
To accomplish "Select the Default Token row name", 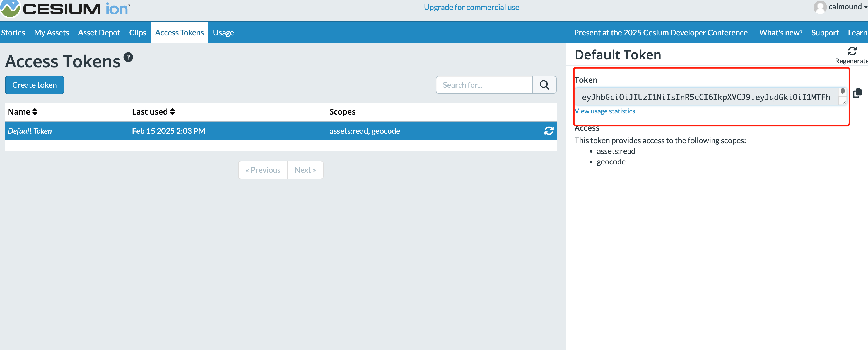I will (x=30, y=131).
